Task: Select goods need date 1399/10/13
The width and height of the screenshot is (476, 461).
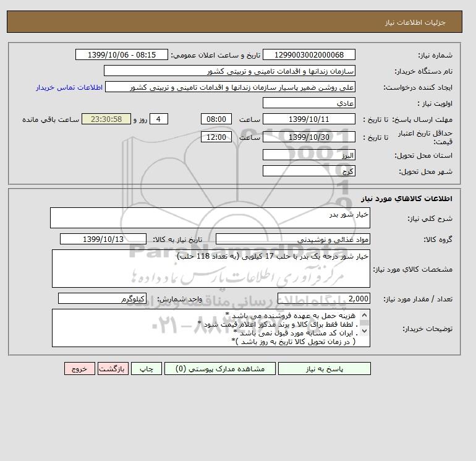Action: [x=103, y=239]
